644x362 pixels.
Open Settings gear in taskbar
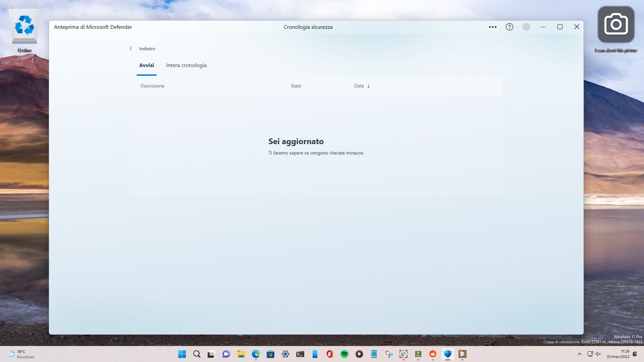click(x=285, y=354)
